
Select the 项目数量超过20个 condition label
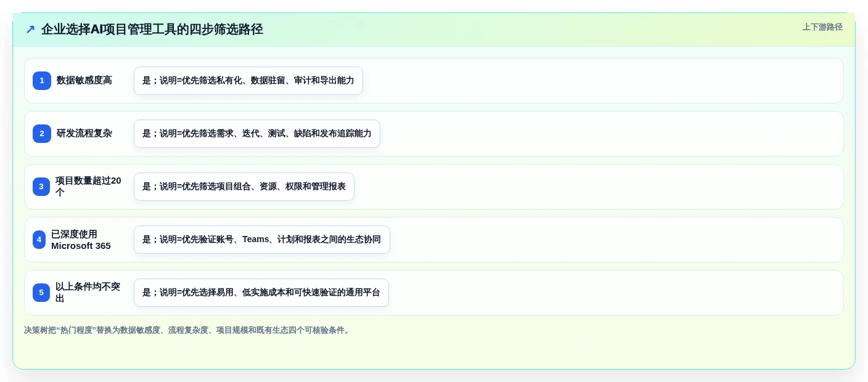88,186
